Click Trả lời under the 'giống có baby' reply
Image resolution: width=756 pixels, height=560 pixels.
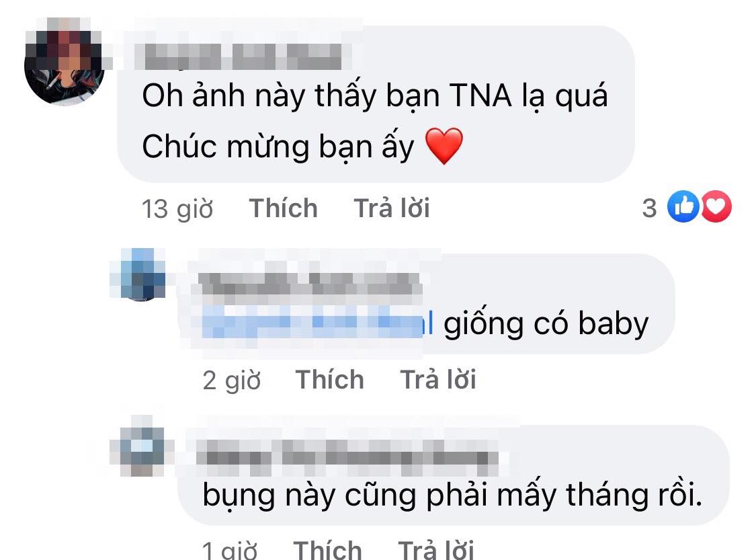tap(437, 380)
